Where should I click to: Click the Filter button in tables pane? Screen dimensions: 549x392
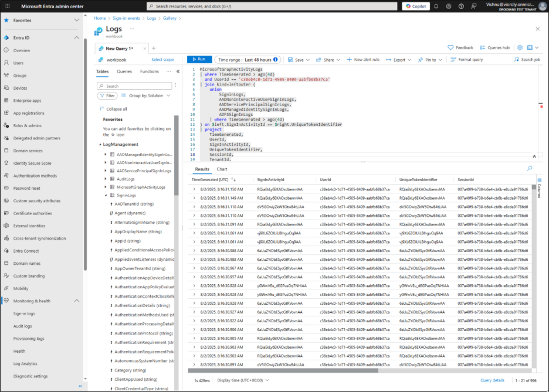coord(107,96)
